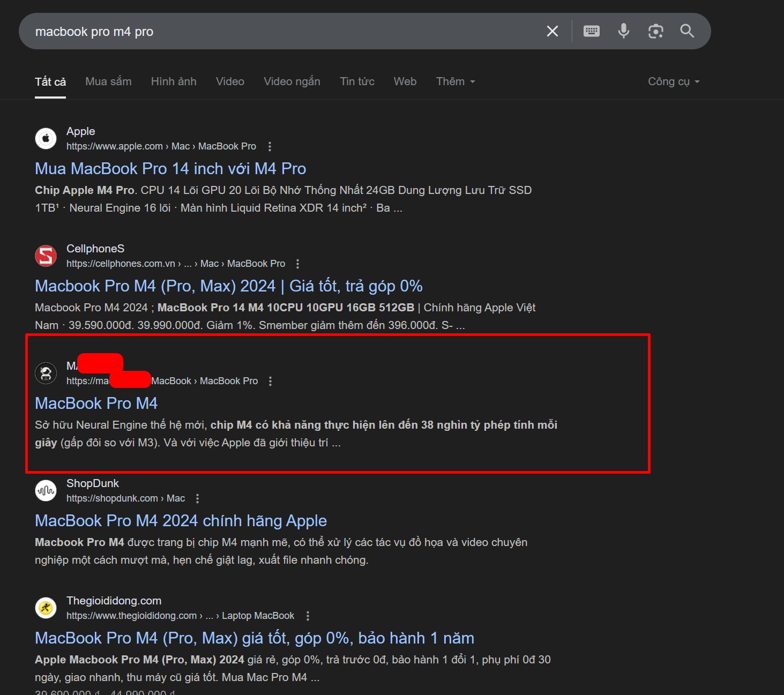
Task: Expand the Thêm dropdown menu
Action: [x=456, y=81]
